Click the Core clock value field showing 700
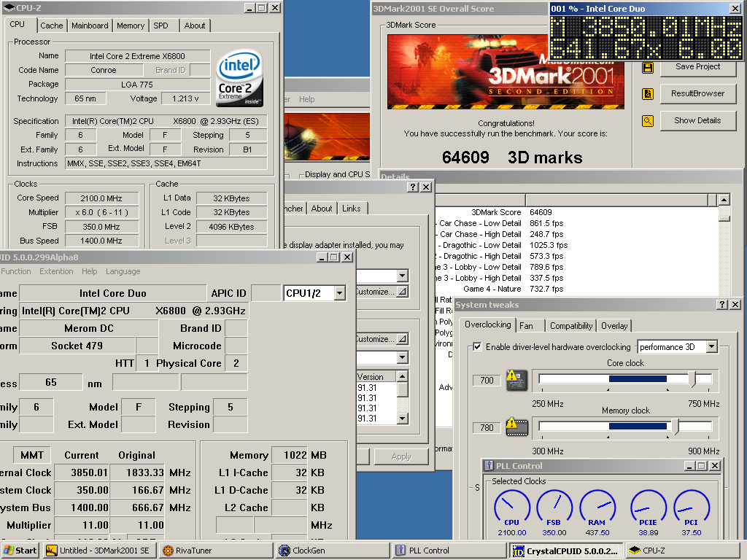The height and width of the screenshot is (560, 747). (487, 380)
